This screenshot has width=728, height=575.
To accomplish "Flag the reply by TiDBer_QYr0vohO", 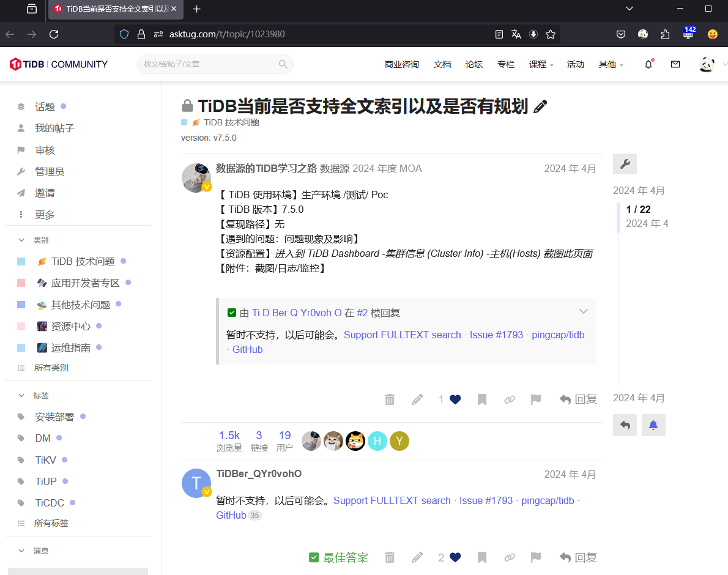I will [x=536, y=557].
